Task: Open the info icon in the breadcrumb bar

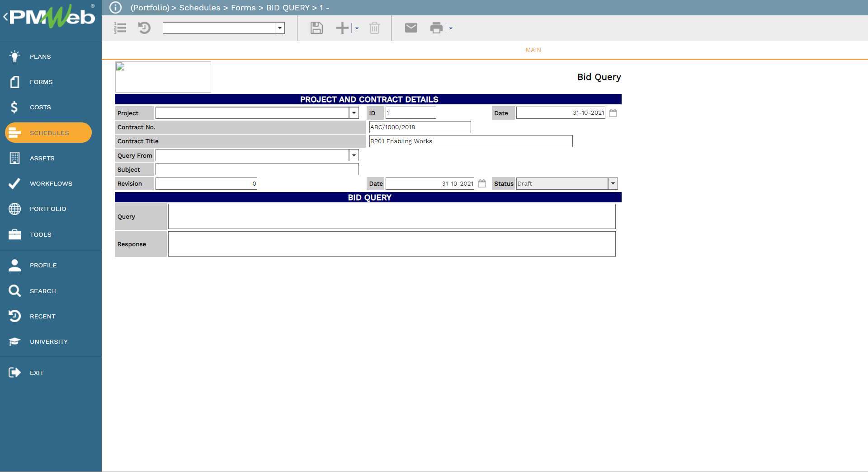Action: (116, 7)
